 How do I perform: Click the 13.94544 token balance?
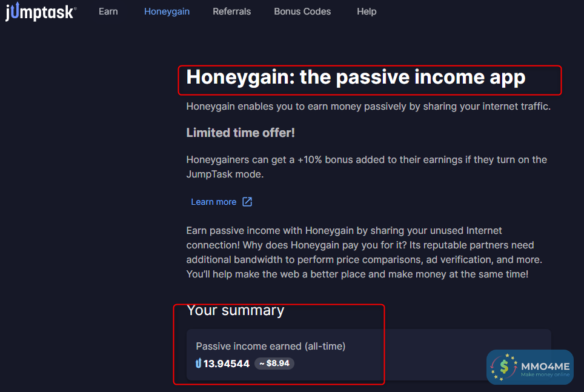pos(227,364)
